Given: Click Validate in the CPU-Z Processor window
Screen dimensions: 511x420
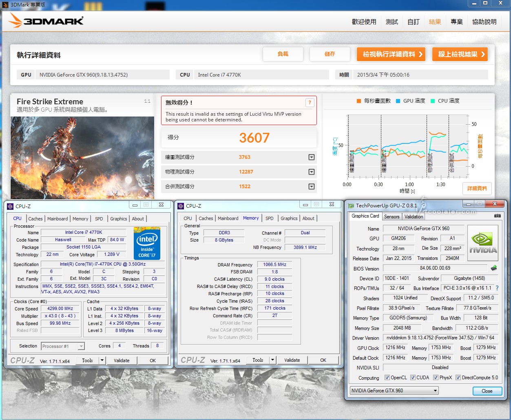Looking at the screenshot, I should [122, 361].
